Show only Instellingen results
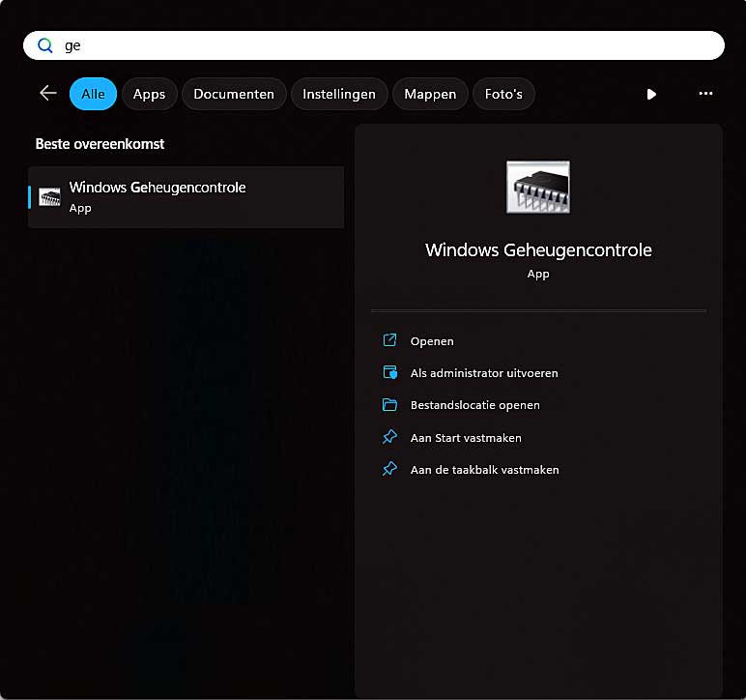The height and width of the screenshot is (700, 746). [339, 94]
